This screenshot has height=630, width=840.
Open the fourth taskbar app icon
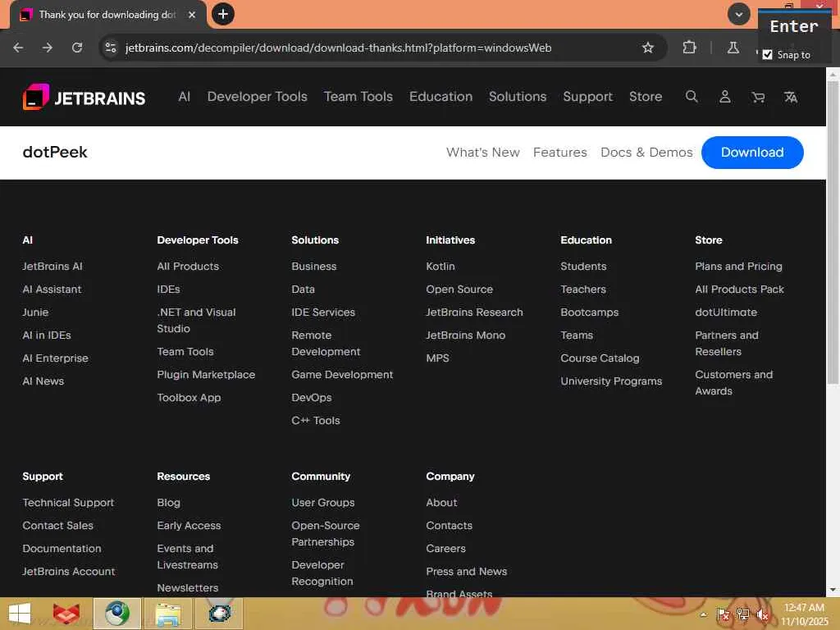219,614
